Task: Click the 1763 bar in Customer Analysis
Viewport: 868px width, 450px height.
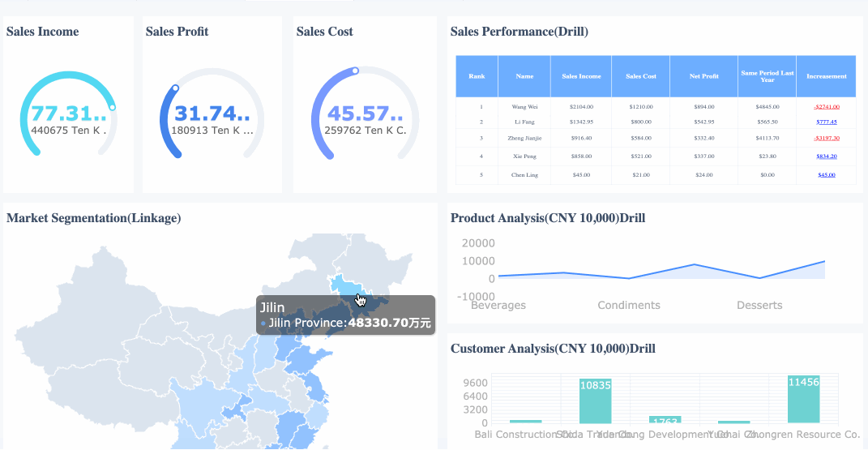Action: pos(665,420)
